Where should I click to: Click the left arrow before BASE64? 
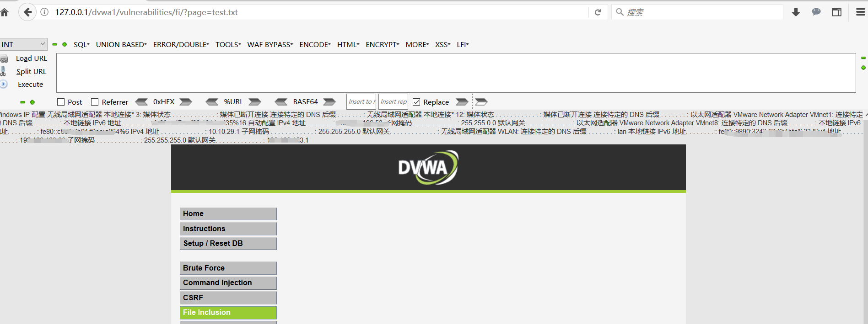pyautogui.click(x=281, y=102)
